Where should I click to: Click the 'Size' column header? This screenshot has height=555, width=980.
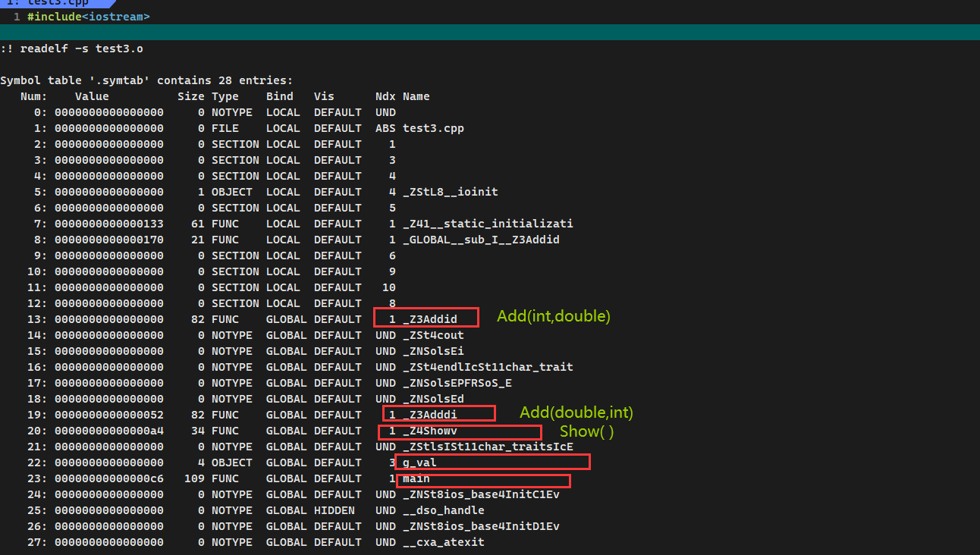click(191, 96)
